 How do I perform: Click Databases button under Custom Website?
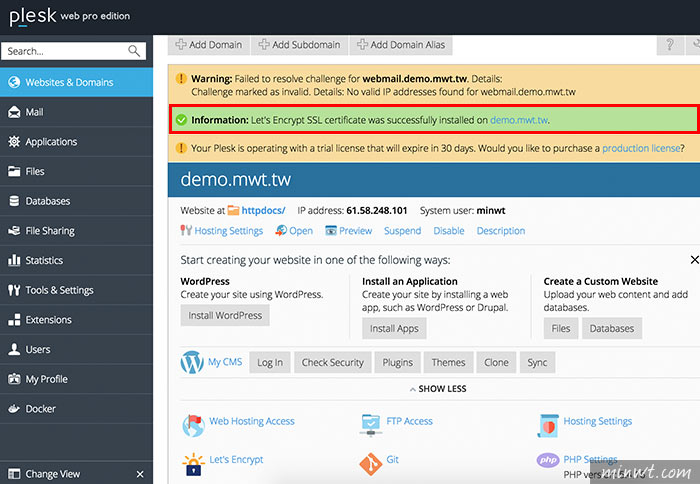pos(612,329)
